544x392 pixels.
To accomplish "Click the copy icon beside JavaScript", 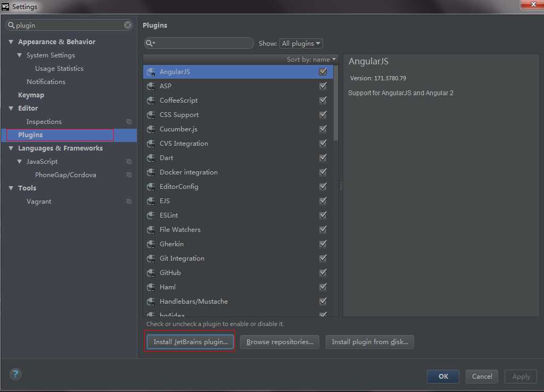I will [129, 162].
